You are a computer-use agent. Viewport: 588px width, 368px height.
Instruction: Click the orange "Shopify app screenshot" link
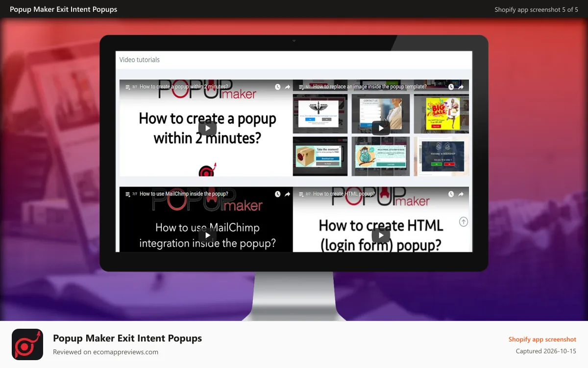click(x=542, y=340)
